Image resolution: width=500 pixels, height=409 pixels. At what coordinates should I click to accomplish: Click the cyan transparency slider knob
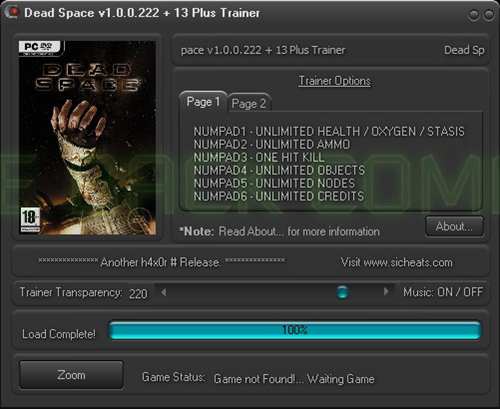(x=342, y=292)
